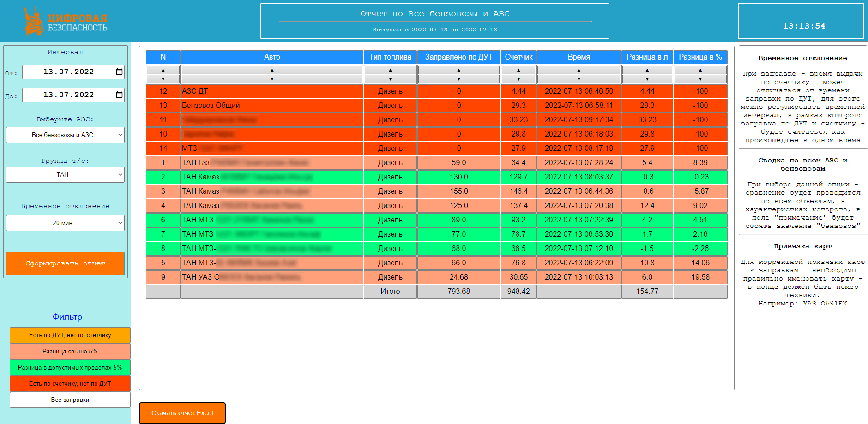Open the Группа т/с dropdown
This screenshot has height=424, width=868.
(65, 175)
